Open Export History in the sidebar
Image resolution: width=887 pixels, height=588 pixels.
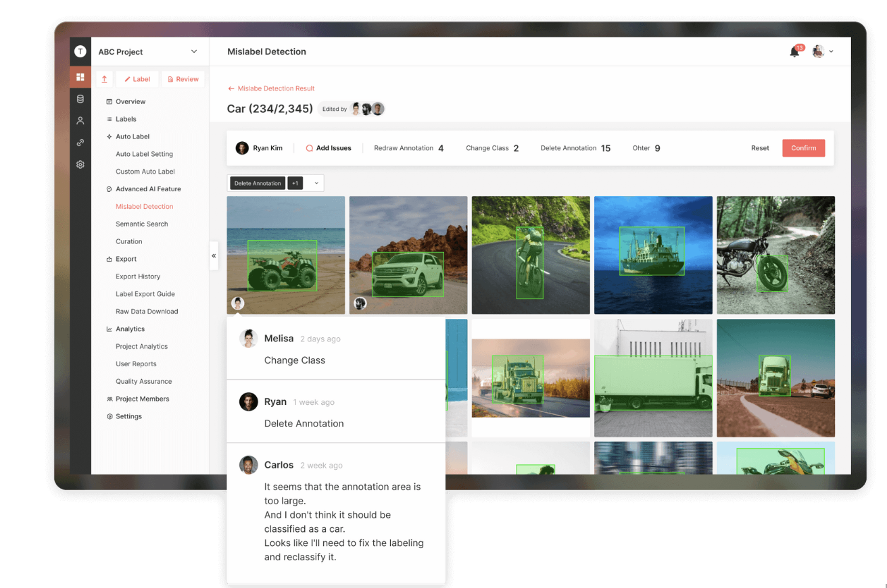tap(138, 276)
